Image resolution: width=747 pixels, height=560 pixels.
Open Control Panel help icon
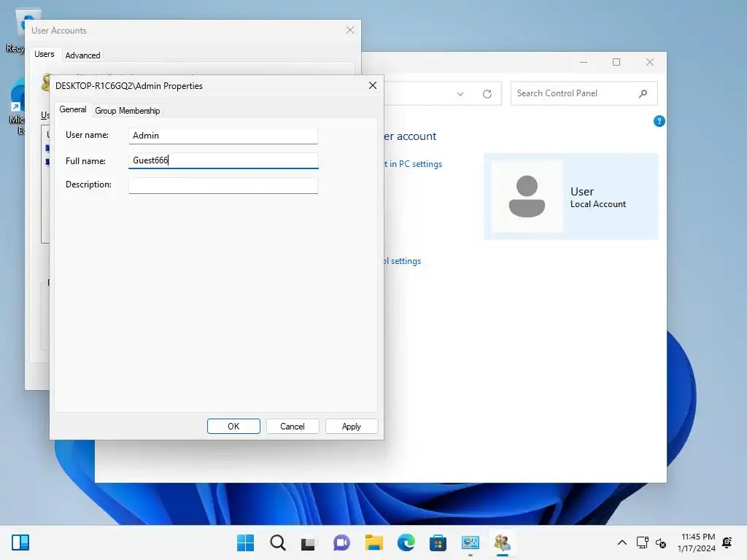(x=659, y=121)
